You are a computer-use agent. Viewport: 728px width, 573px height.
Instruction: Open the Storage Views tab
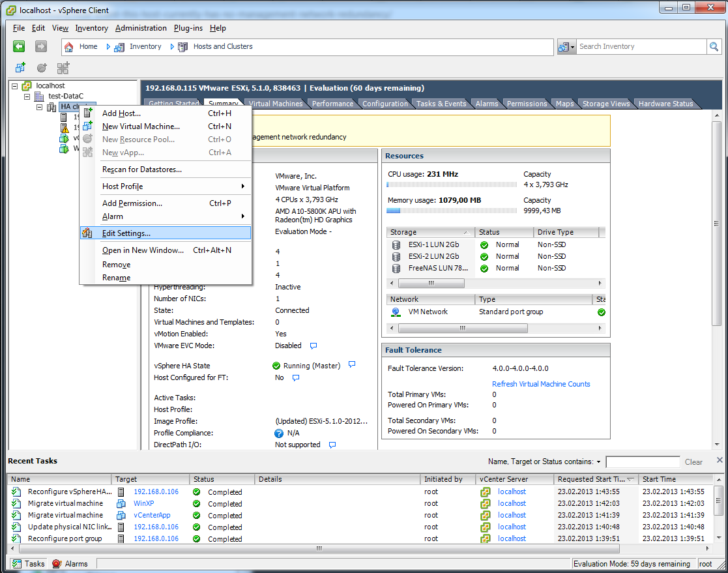(606, 104)
